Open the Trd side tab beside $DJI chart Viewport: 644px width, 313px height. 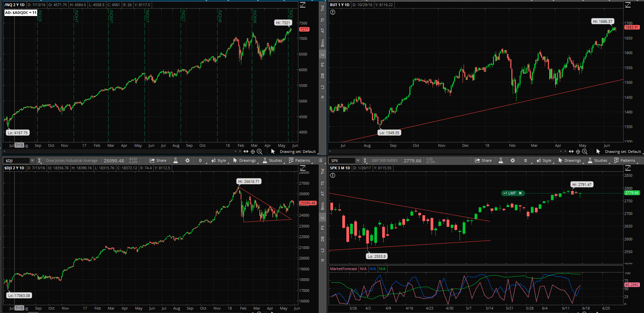tap(323, 172)
